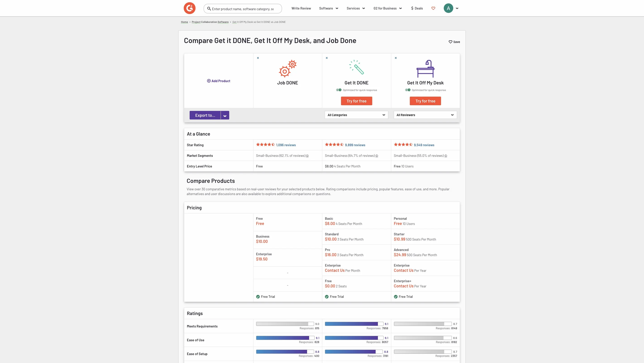
Task: Click Job DONE Business $10.00 price
Action: 262,241
